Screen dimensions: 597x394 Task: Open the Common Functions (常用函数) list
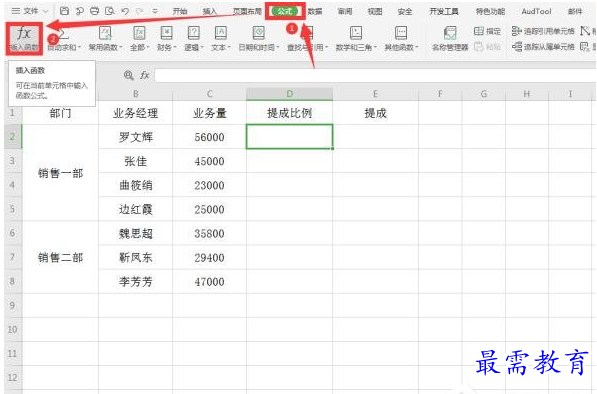click(x=105, y=39)
